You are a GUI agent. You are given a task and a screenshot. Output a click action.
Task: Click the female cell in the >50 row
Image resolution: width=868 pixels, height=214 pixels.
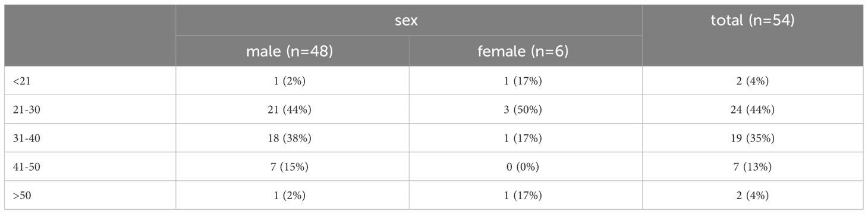[526, 195]
